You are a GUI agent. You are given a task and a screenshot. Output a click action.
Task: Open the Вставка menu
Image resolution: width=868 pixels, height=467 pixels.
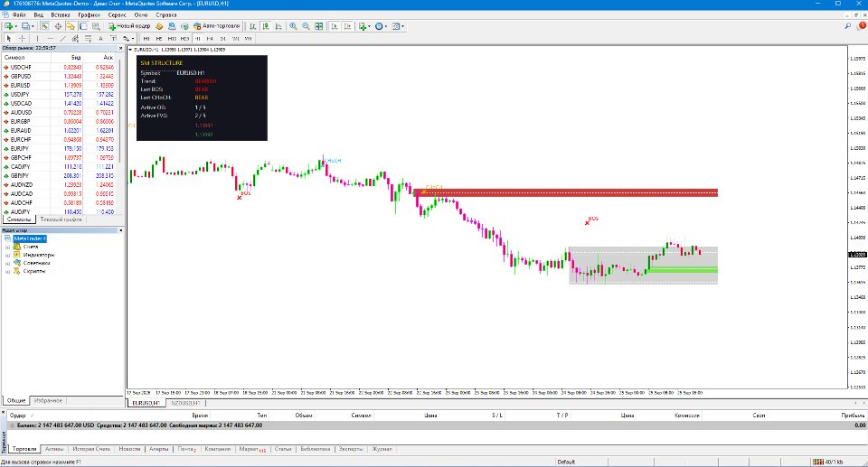(x=61, y=15)
